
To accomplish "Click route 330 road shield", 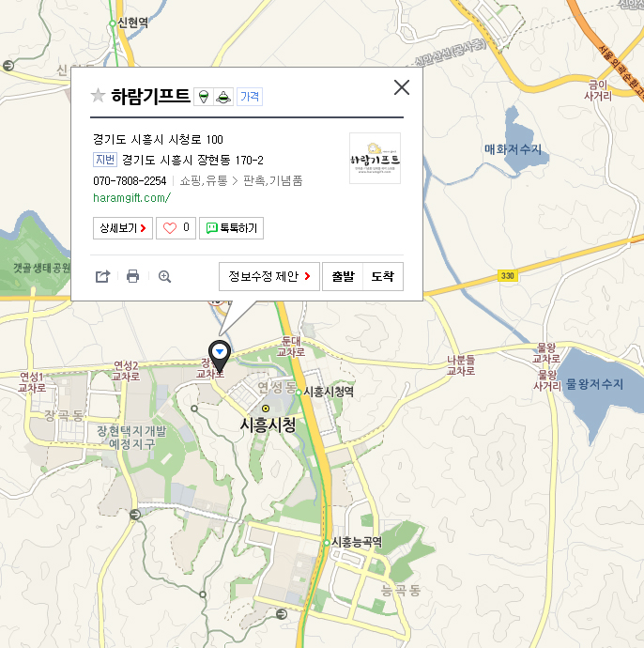I will tap(508, 276).
